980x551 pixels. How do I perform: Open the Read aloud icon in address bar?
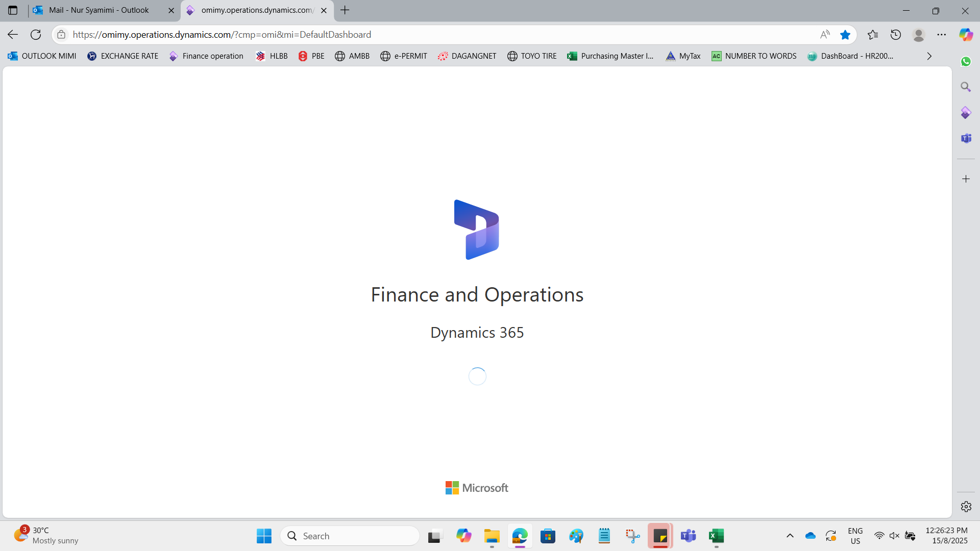pyautogui.click(x=825, y=35)
